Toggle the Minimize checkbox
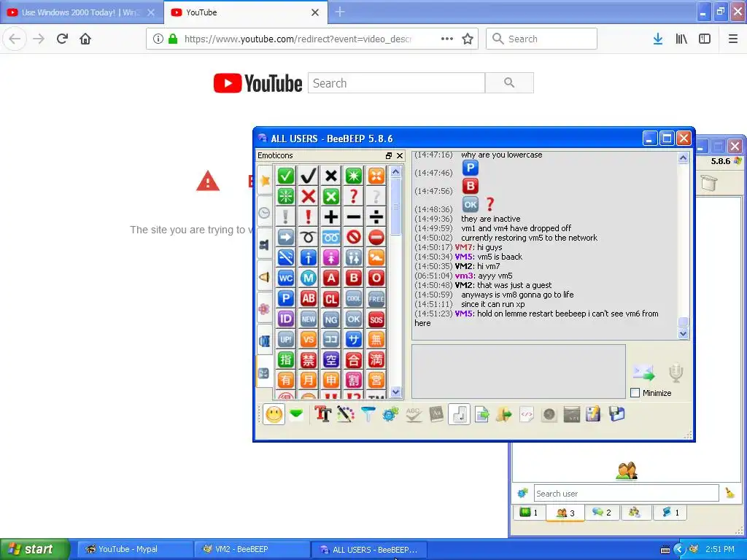The height and width of the screenshot is (560, 747). [x=635, y=393]
